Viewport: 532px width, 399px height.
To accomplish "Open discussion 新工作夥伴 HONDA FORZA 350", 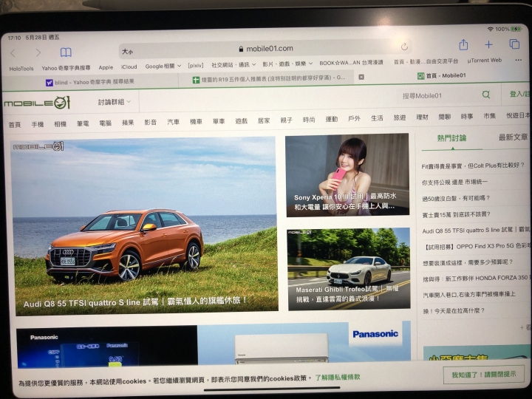I will [475, 279].
